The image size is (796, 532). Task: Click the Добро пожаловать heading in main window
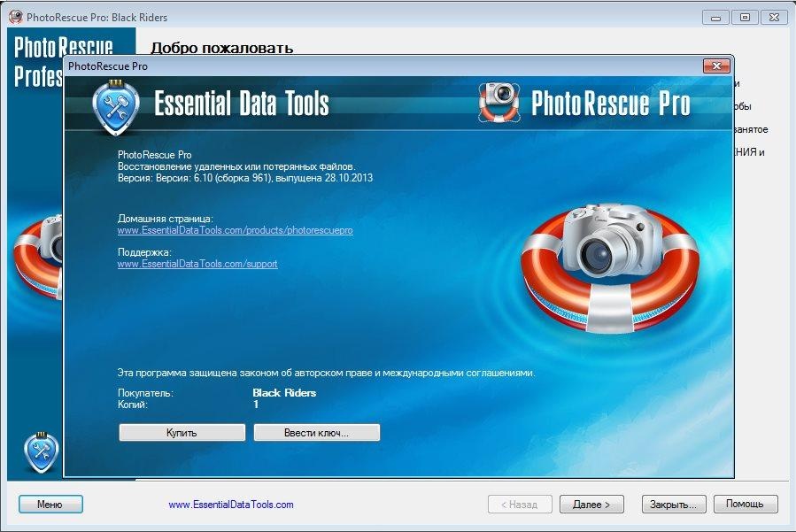pos(222,48)
